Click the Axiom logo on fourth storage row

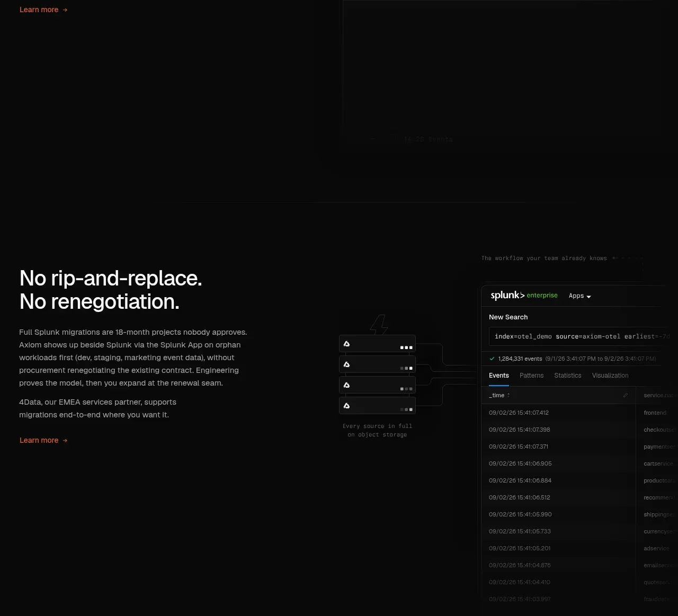(x=346, y=406)
